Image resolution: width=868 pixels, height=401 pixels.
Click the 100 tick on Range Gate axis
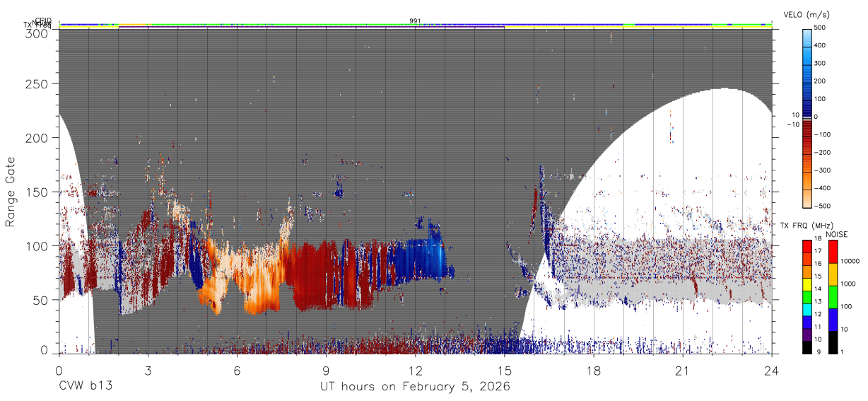[36, 245]
